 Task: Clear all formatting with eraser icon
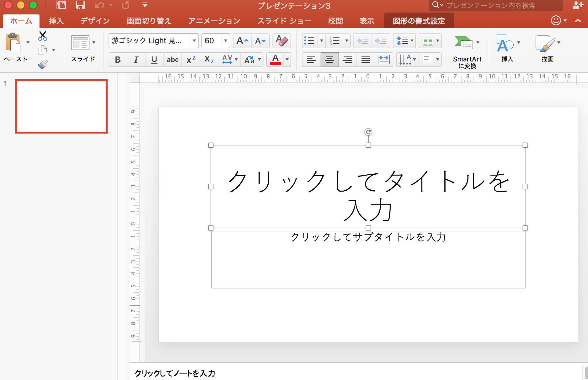pos(281,41)
